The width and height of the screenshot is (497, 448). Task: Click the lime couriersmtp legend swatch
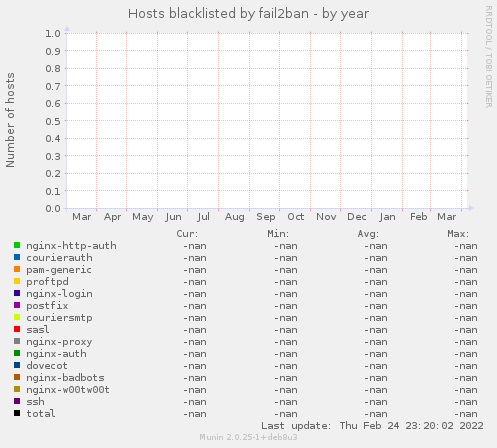coord(17,317)
